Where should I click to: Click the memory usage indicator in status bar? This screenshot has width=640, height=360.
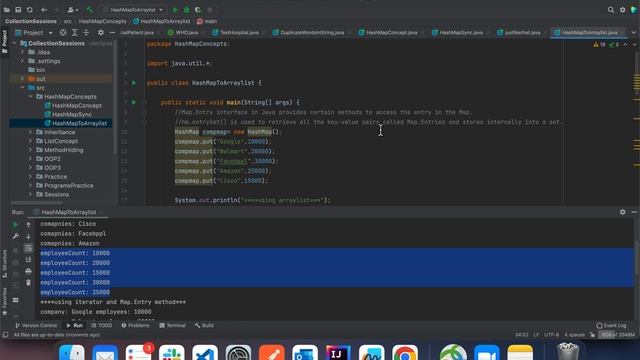click(x=618, y=335)
